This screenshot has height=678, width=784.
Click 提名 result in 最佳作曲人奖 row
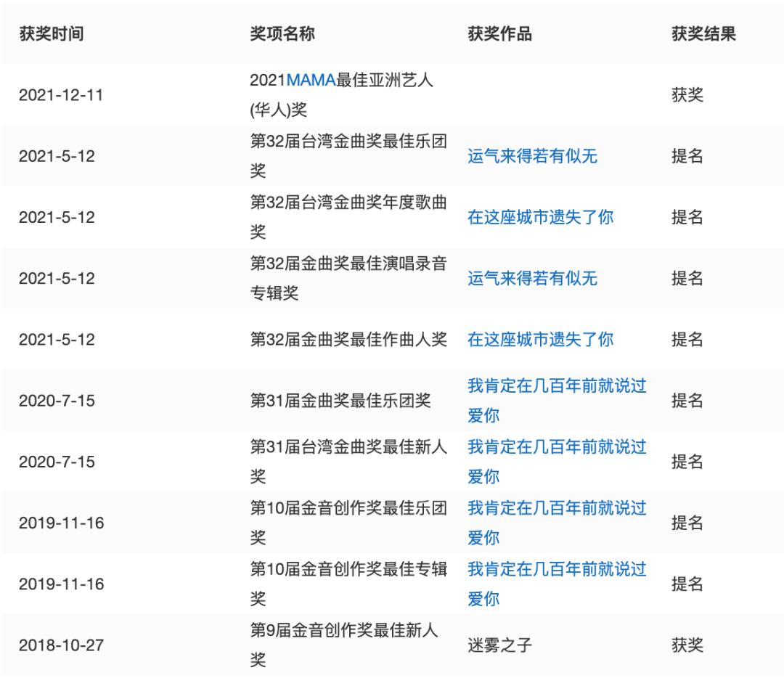click(x=687, y=340)
